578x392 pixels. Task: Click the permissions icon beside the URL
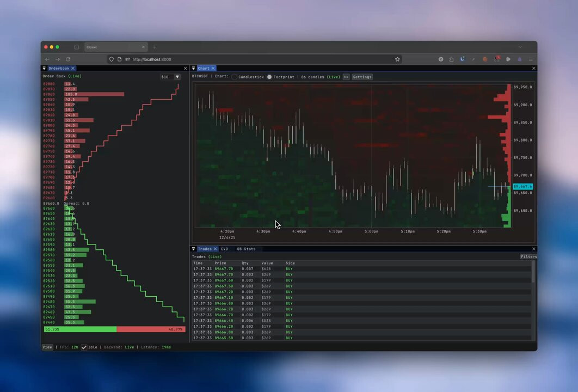pos(127,59)
